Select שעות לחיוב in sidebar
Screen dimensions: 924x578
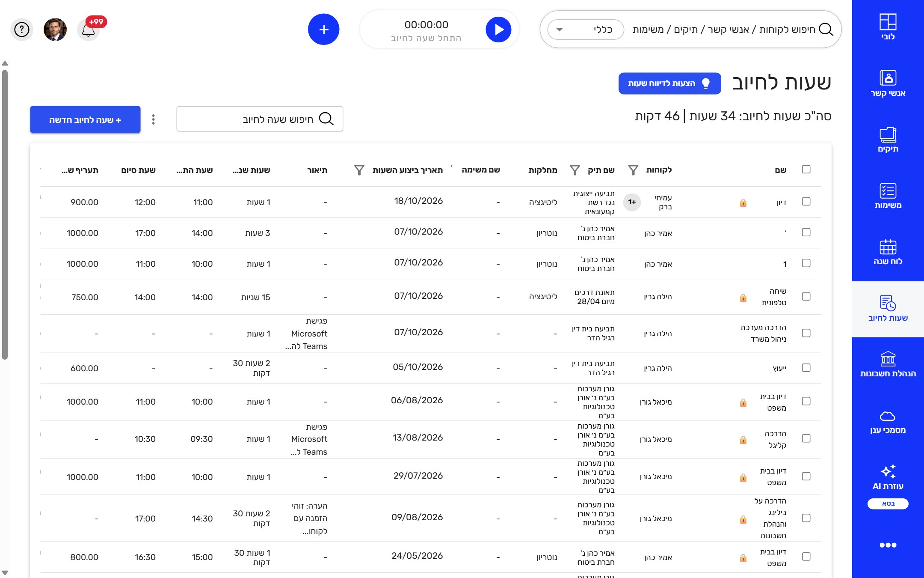point(888,309)
